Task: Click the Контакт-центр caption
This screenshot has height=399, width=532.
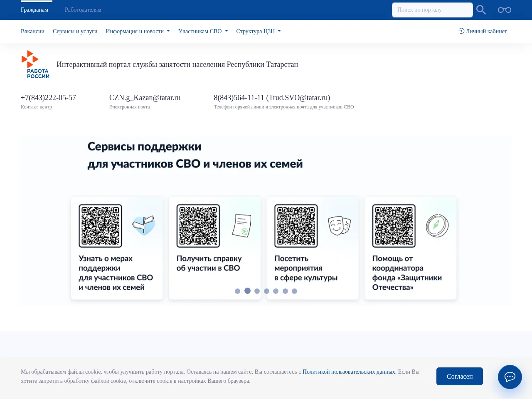Action: pos(36,107)
